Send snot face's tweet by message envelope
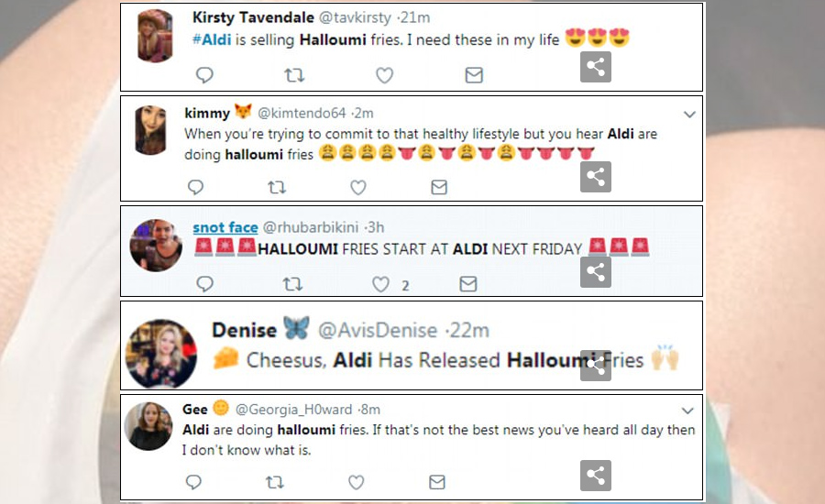The width and height of the screenshot is (825, 504). click(468, 284)
